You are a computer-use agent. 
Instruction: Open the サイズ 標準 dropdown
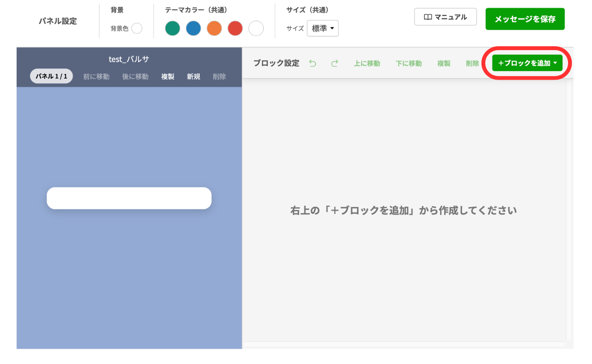pos(323,28)
